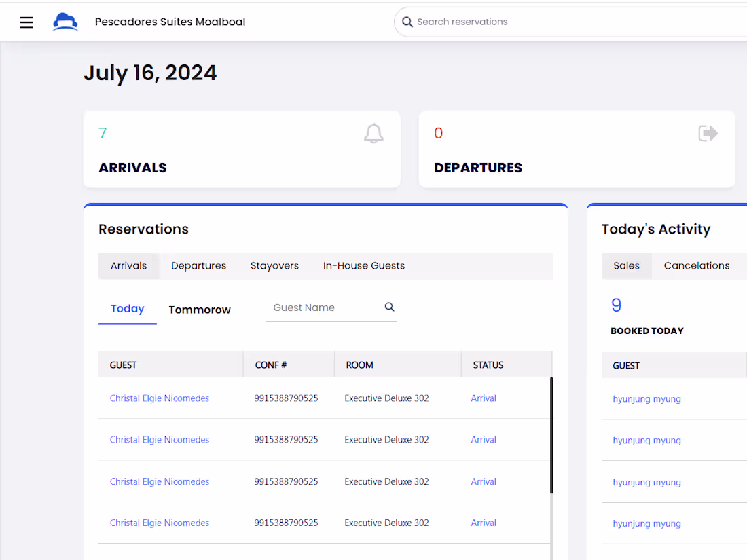Select the In-House Guests tab
This screenshot has width=747, height=560.
coord(363,265)
